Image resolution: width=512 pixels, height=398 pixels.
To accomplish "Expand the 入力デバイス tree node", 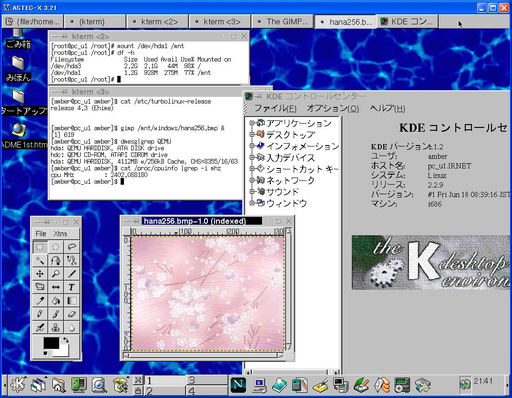I will tap(252, 157).
